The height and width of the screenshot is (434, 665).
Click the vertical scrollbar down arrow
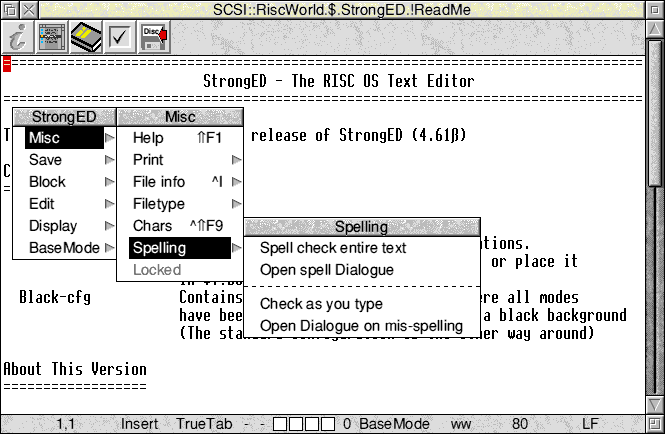click(654, 403)
